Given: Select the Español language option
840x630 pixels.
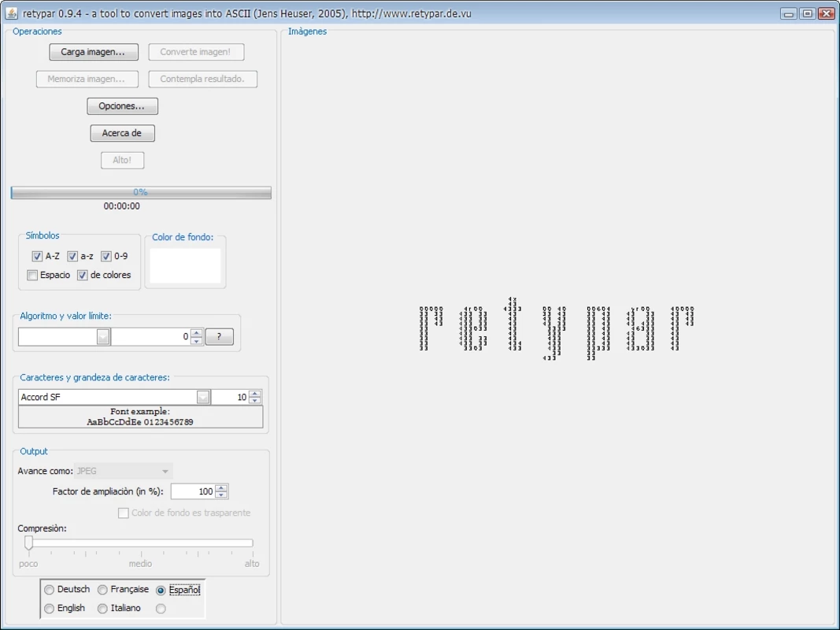Looking at the screenshot, I should click(x=161, y=590).
